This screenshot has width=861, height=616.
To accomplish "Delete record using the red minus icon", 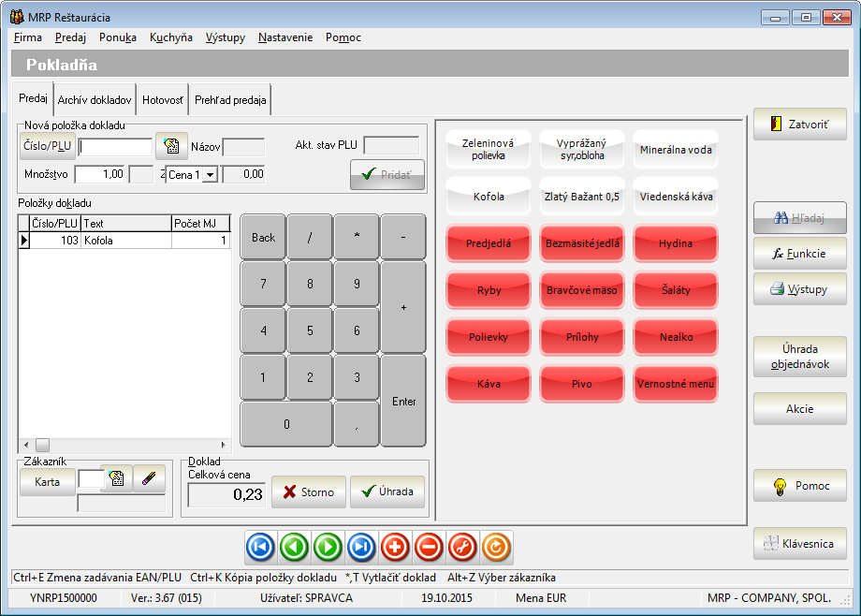I will click(x=429, y=547).
